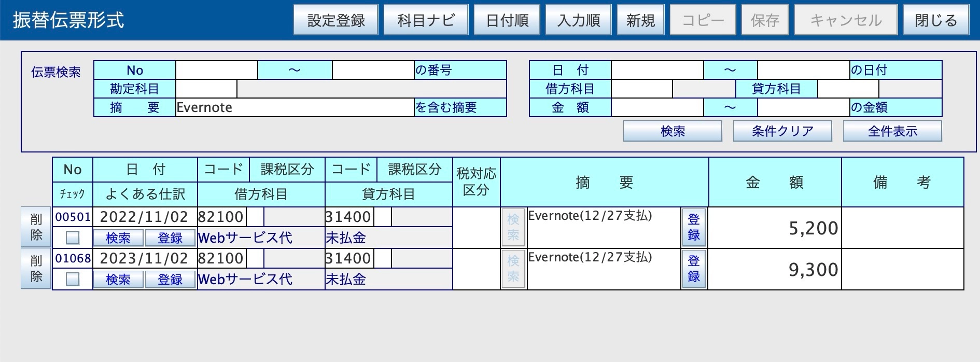Open 科目ナビ from the top toolbar
The height and width of the screenshot is (362, 980).
pos(426,20)
